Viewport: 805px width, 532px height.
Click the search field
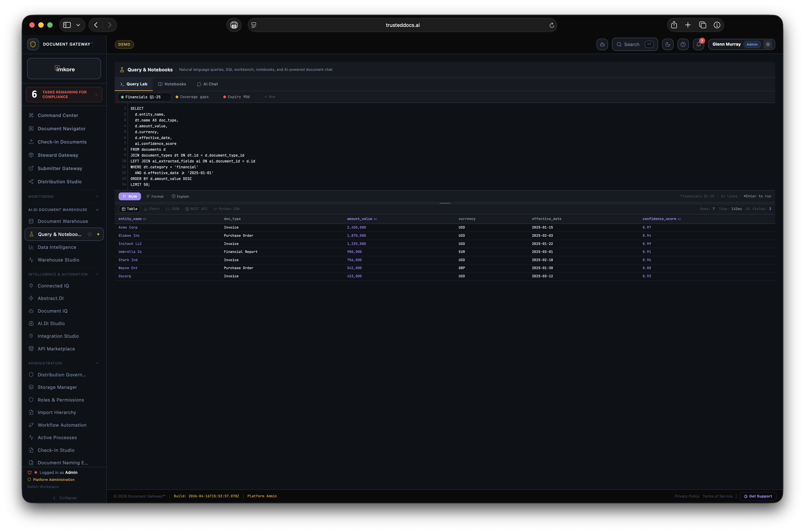635,44
